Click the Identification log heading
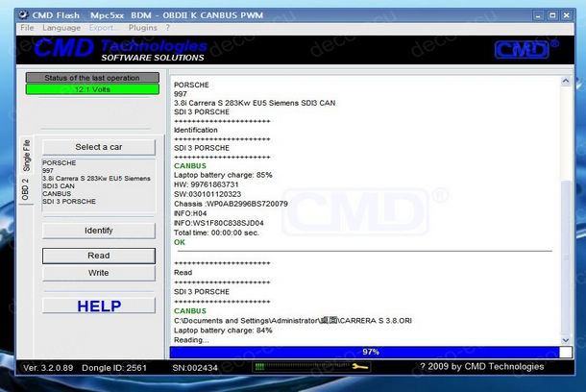The height and width of the screenshot is (392, 586). click(x=196, y=130)
